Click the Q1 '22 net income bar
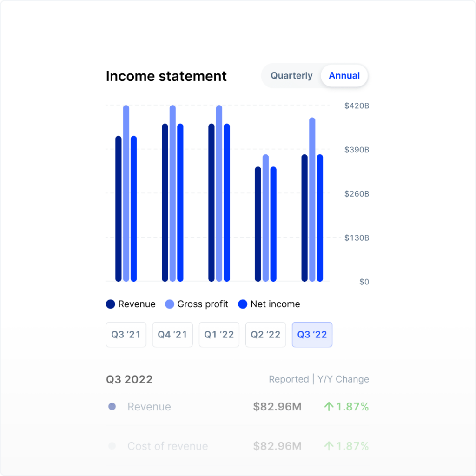The height and width of the screenshot is (476, 476). coord(227,202)
